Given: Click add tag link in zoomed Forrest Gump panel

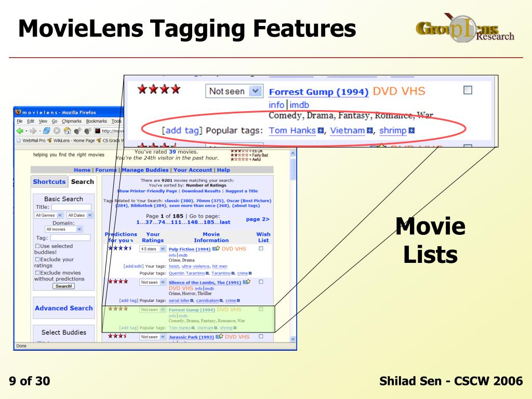Looking at the screenshot, I should [182, 130].
